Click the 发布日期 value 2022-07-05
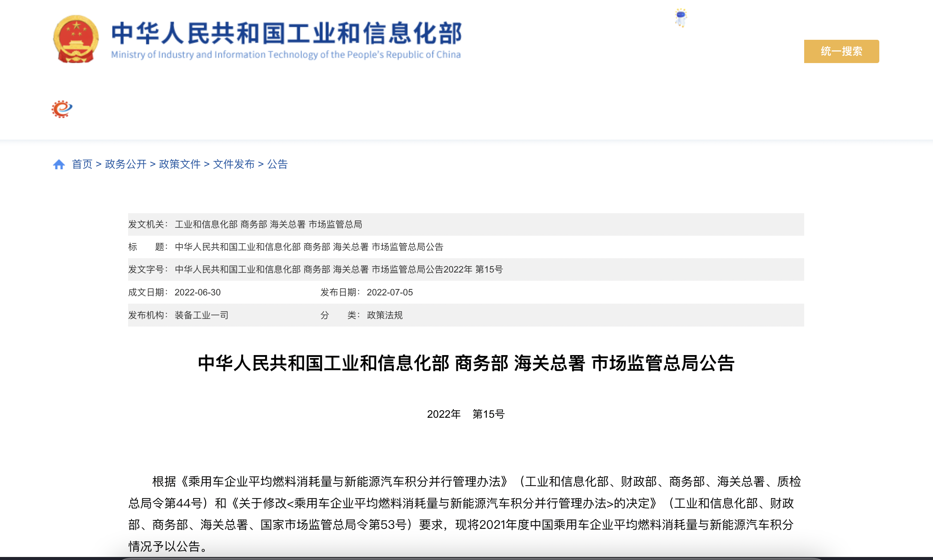 pyautogui.click(x=390, y=292)
